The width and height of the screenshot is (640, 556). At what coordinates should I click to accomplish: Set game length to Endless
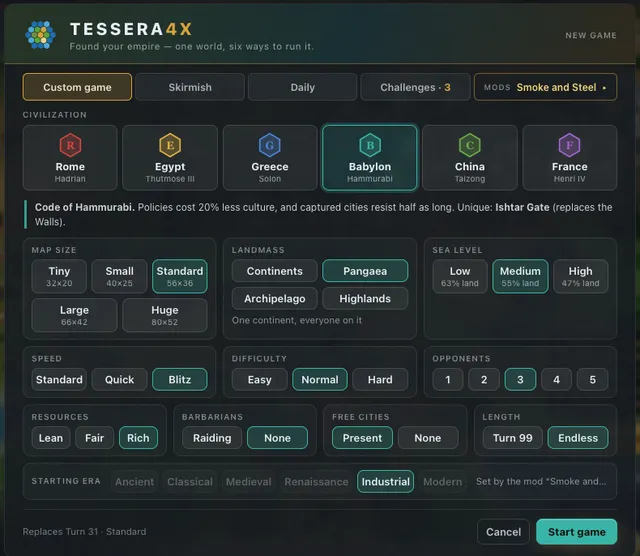tap(578, 438)
